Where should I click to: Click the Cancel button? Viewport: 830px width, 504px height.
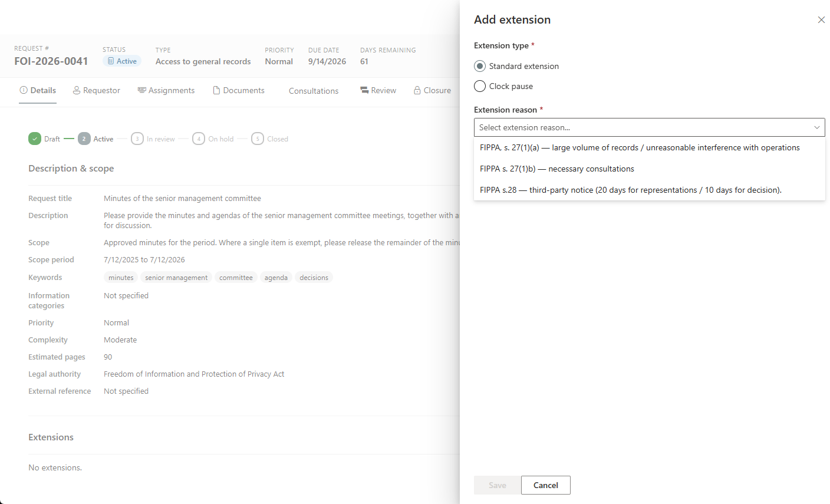pos(545,485)
